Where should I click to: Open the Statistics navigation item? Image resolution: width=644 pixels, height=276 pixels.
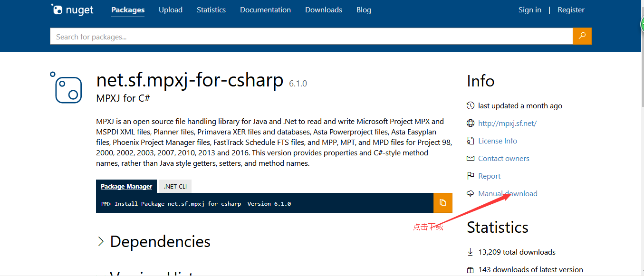211,10
